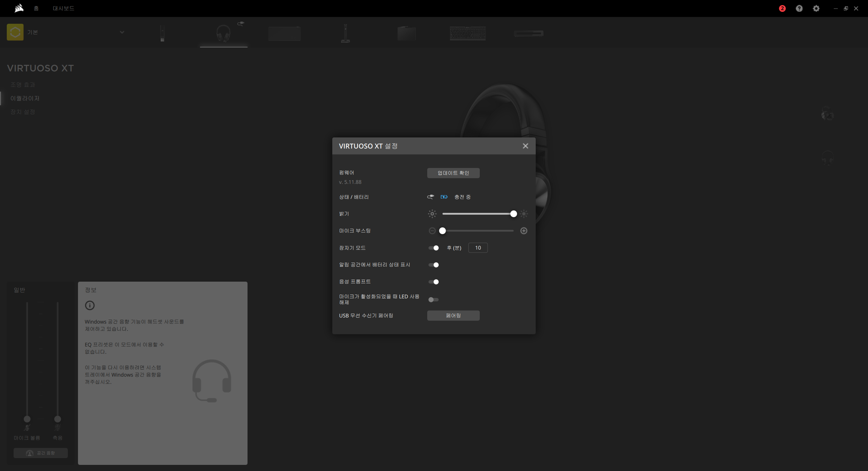Click the mic boost plus icon

524,231
